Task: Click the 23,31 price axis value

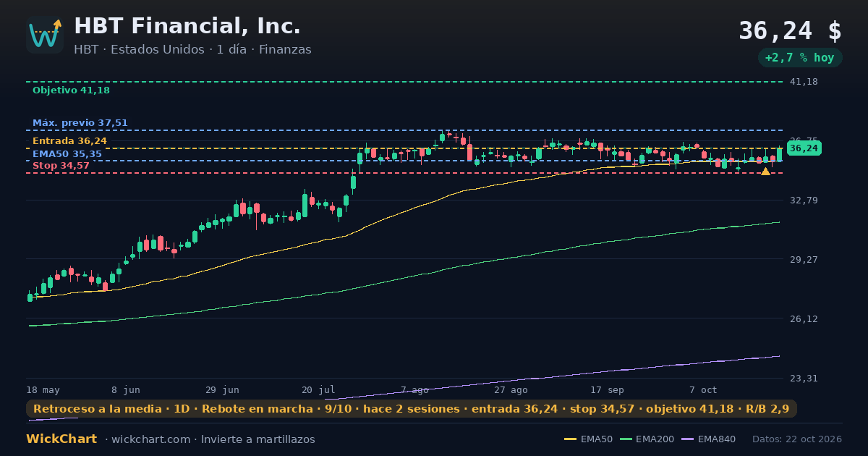Action: click(x=804, y=378)
